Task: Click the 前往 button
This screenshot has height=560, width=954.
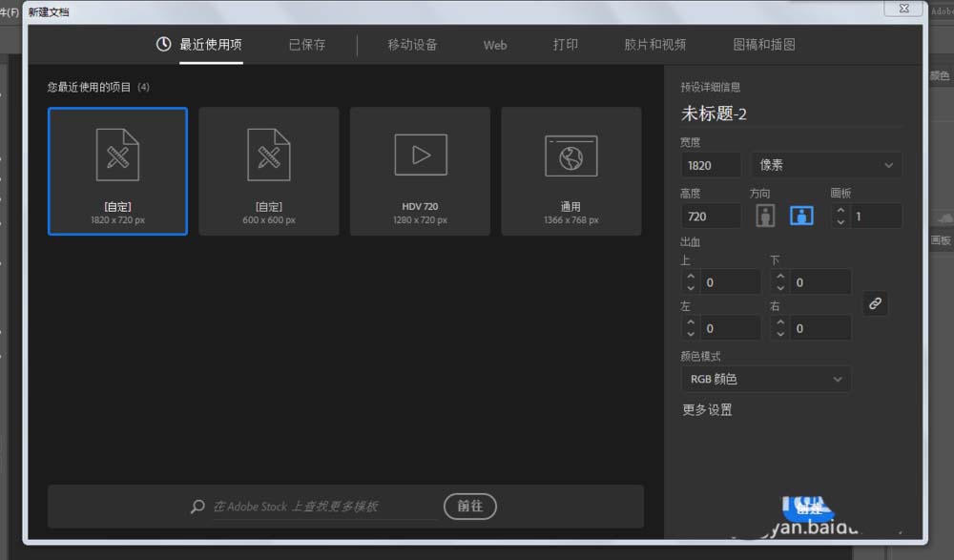Action: tap(469, 507)
